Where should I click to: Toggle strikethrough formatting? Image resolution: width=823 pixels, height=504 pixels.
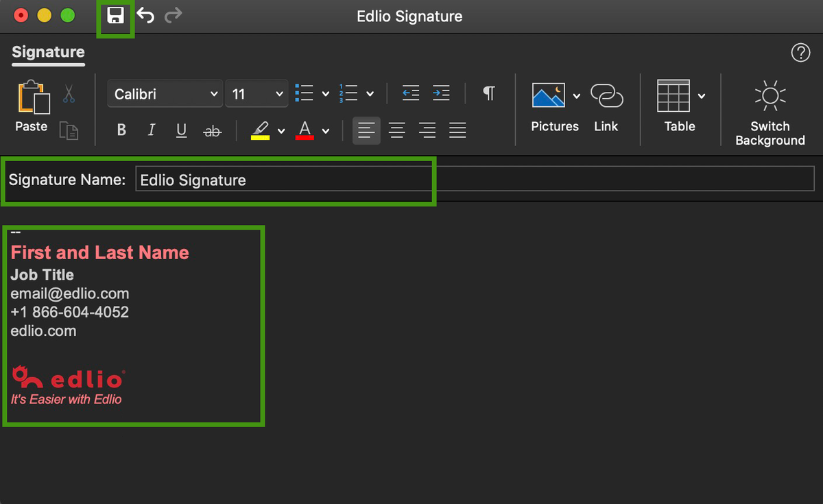tap(213, 130)
